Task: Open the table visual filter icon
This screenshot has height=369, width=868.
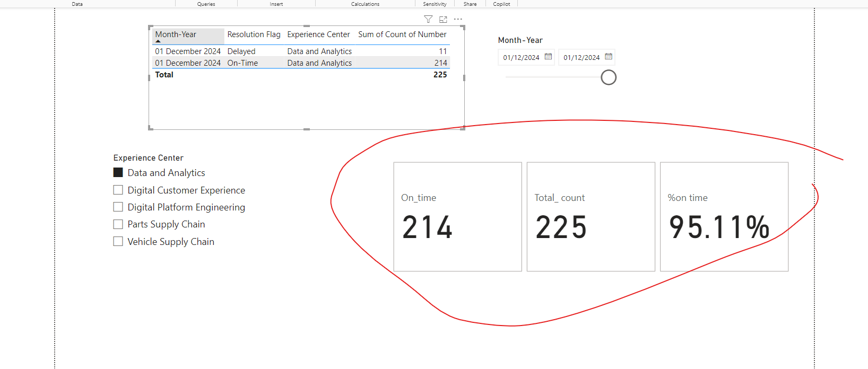Action: 428,20
